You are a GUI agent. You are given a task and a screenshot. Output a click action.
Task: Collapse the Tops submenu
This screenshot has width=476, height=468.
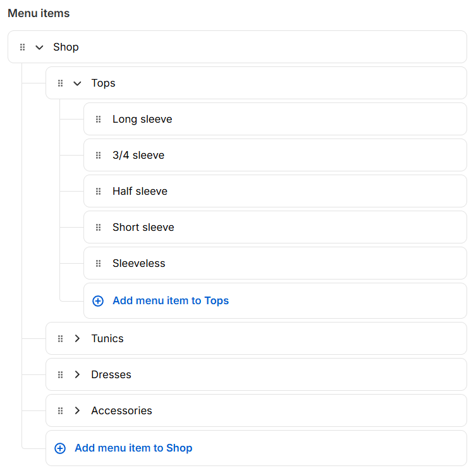(x=78, y=83)
